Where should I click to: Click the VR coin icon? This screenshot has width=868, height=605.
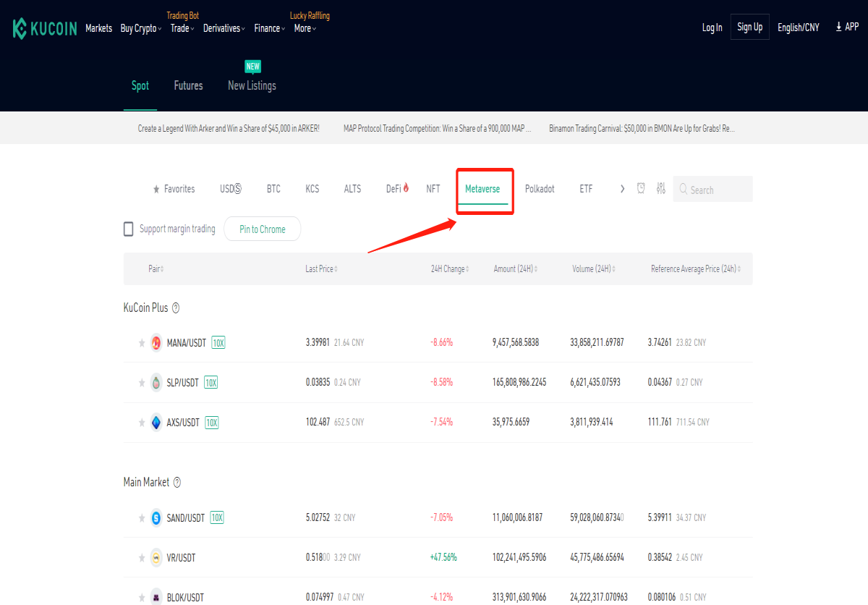156,558
